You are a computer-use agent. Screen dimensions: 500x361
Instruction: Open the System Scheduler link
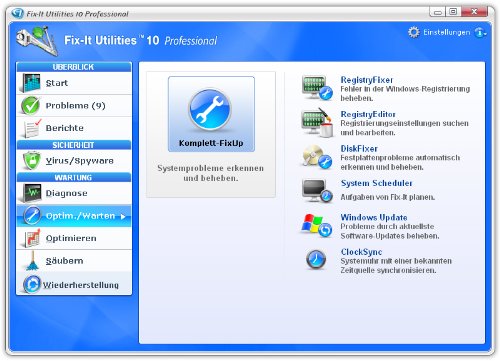(377, 183)
